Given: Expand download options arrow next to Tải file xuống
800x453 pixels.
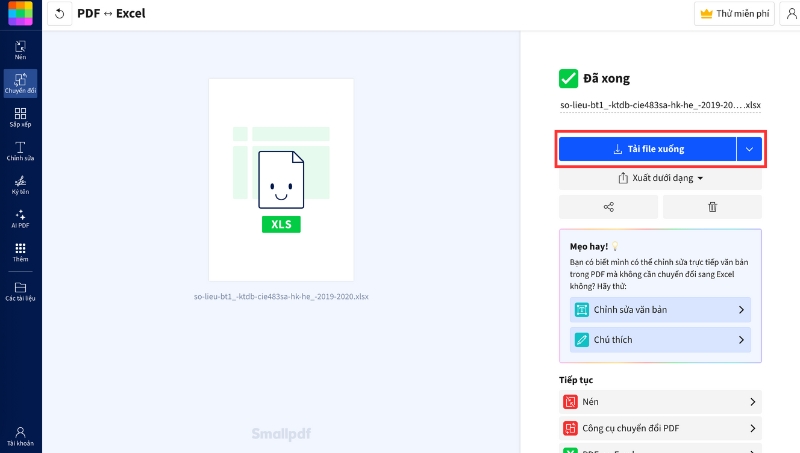Looking at the screenshot, I should click(x=749, y=149).
